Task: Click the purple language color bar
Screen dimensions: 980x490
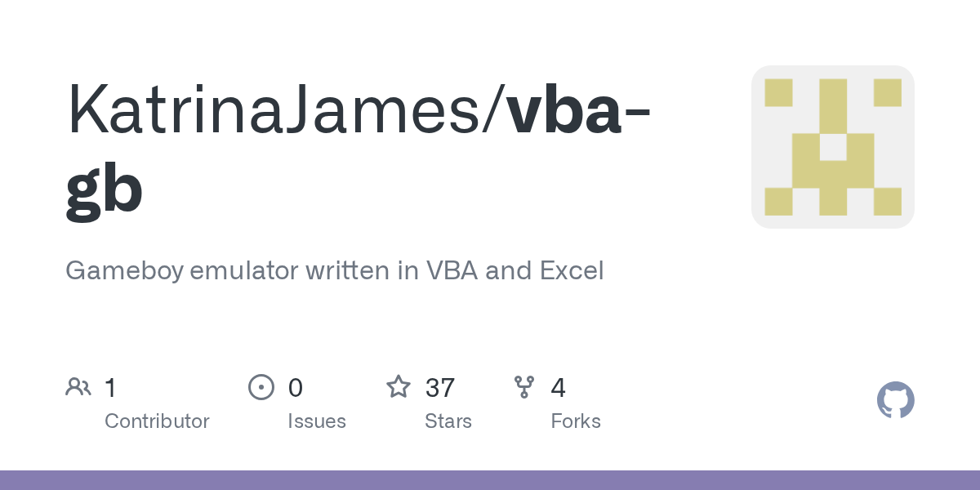Action: tap(490, 480)
